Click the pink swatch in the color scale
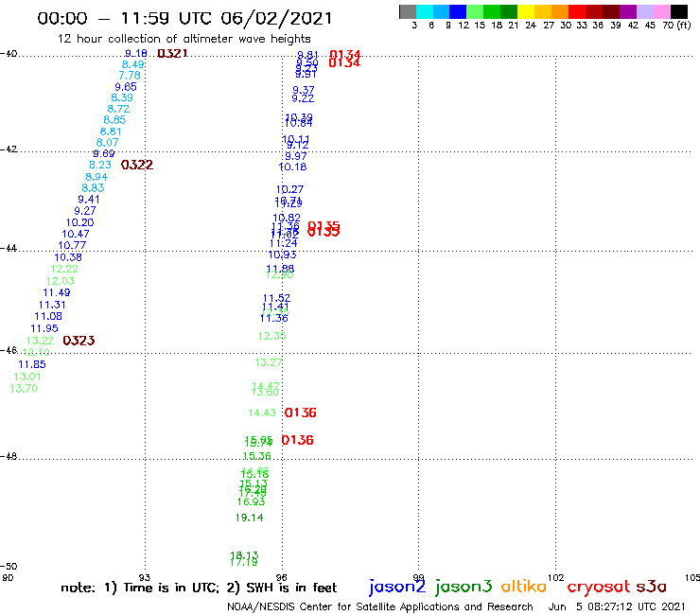 pyautogui.click(x=661, y=11)
